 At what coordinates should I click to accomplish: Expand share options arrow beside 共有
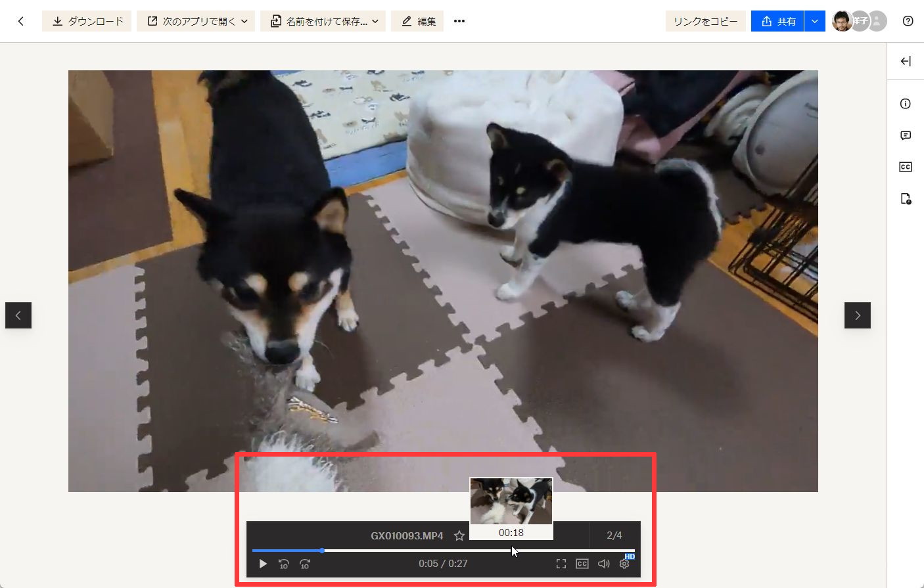[814, 21]
